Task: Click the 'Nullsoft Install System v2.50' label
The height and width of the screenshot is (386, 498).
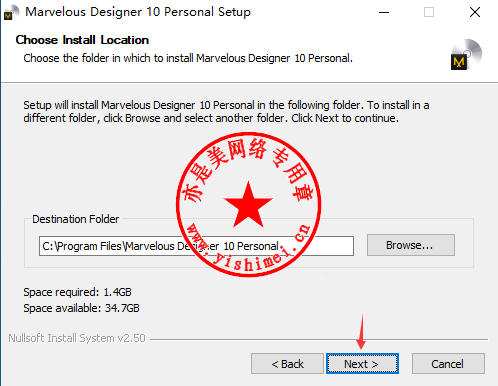Action: tap(77, 338)
